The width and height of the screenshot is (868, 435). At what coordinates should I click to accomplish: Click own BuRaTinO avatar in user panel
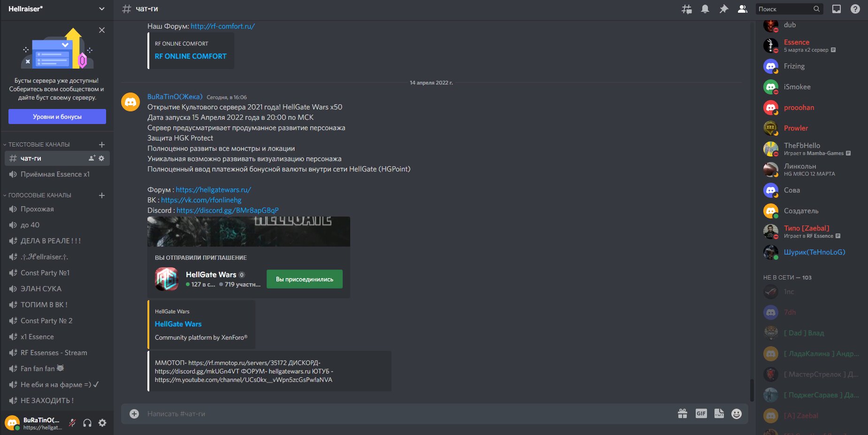click(12, 423)
